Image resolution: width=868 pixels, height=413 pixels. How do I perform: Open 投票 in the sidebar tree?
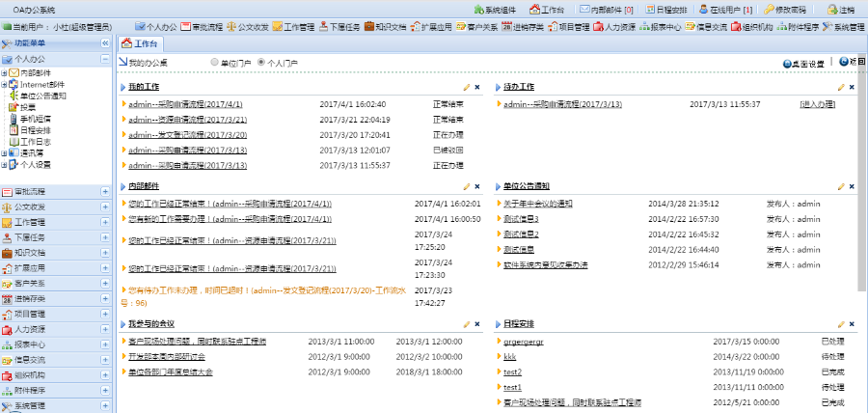(x=28, y=107)
